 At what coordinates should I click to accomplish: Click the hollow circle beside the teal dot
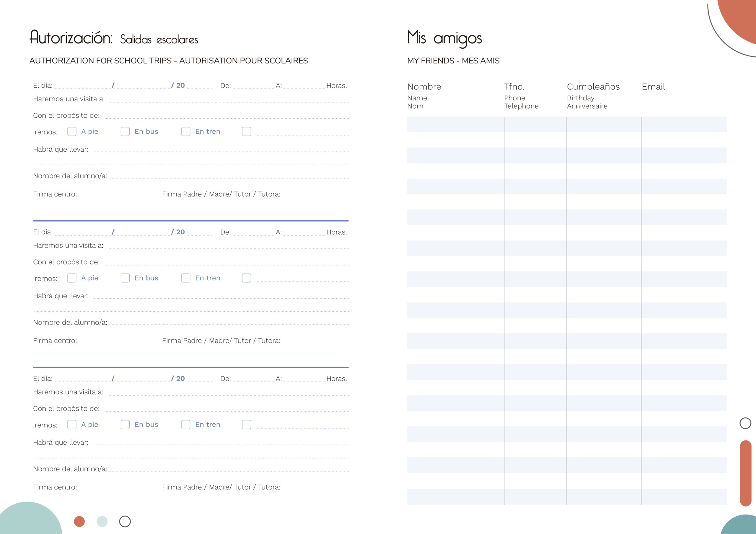tap(125, 521)
